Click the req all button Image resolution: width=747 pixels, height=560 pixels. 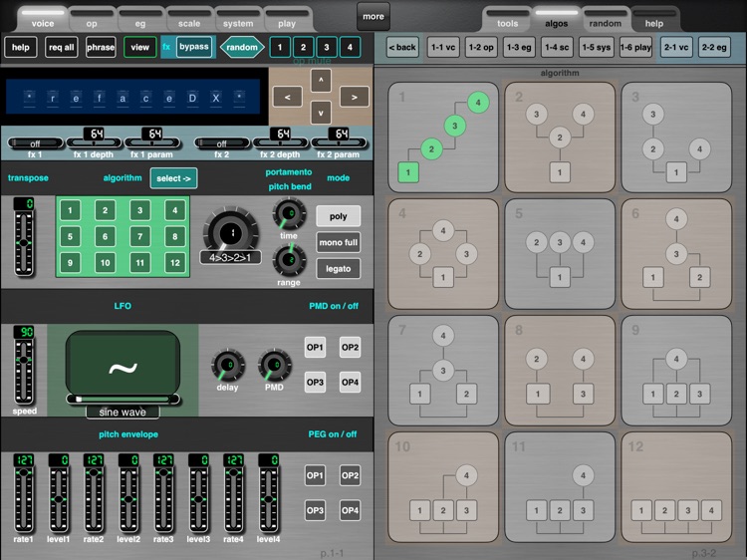pos(62,47)
